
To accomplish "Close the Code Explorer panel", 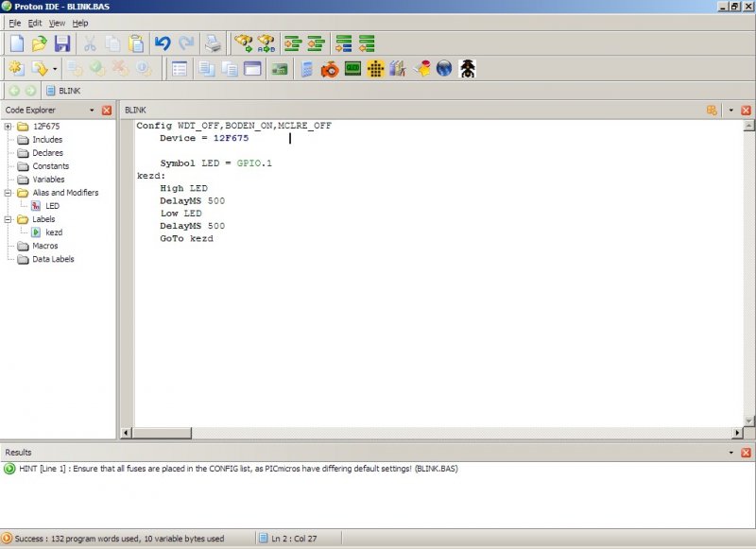I will tap(107, 111).
